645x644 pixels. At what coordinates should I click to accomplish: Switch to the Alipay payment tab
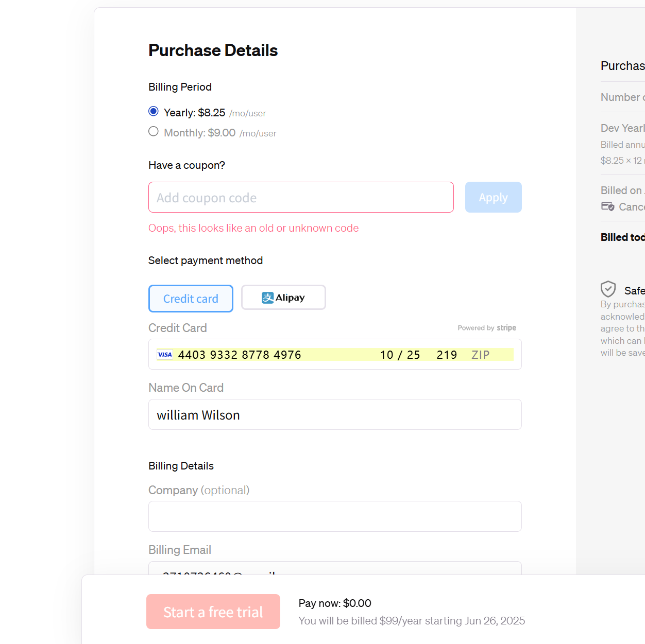[x=283, y=298]
